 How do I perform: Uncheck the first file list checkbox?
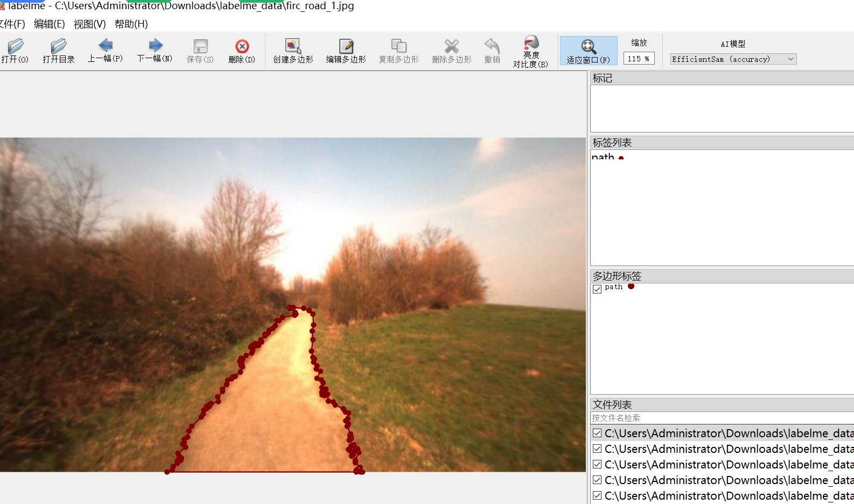[x=597, y=433]
